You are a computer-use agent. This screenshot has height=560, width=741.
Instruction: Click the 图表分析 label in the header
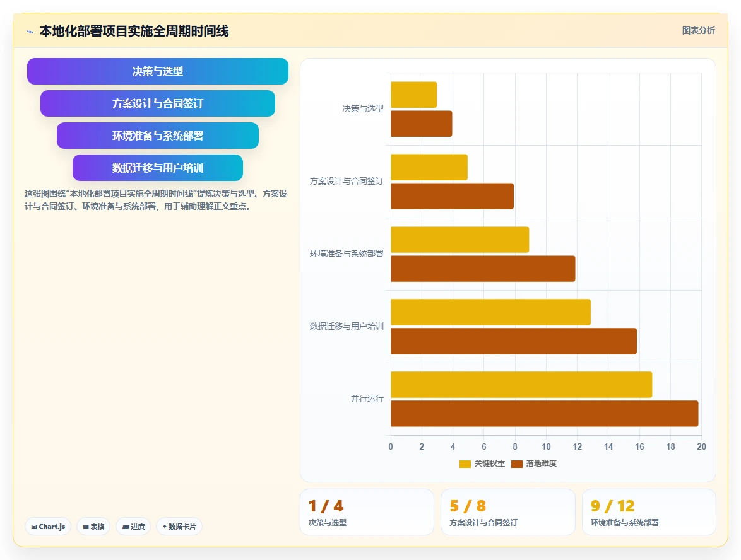click(698, 31)
